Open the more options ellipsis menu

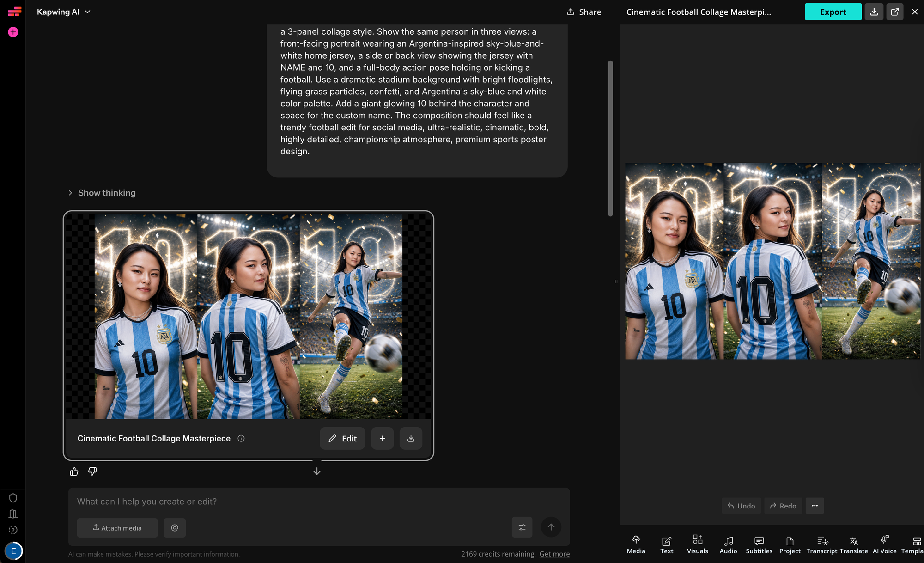(815, 506)
